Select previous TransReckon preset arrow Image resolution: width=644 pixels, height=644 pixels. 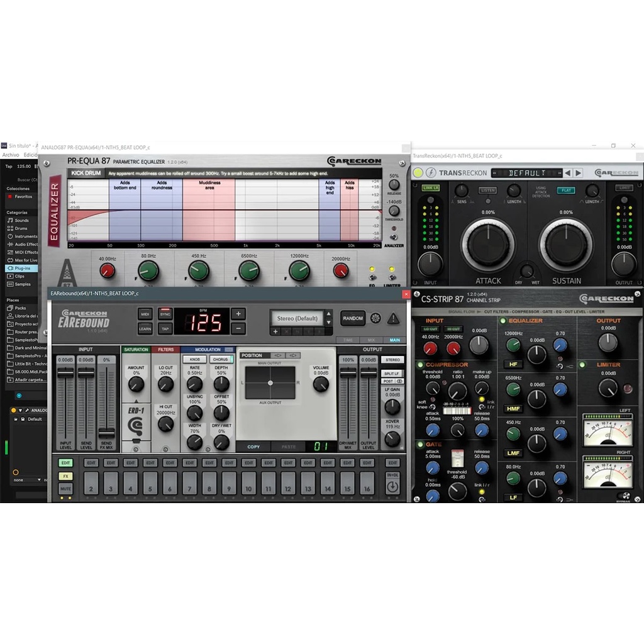coord(568,173)
